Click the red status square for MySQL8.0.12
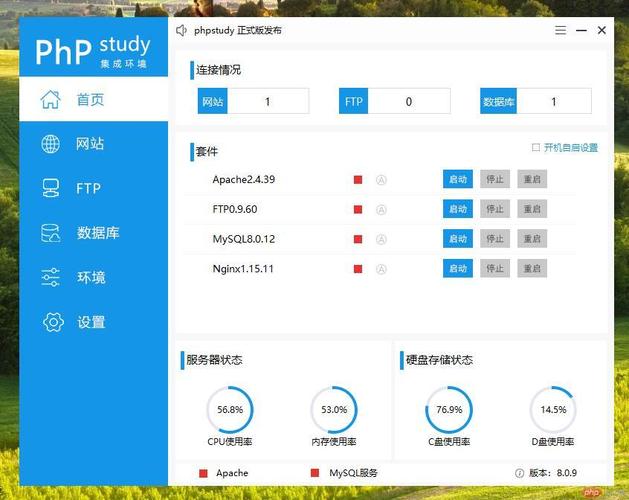 [358, 240]
